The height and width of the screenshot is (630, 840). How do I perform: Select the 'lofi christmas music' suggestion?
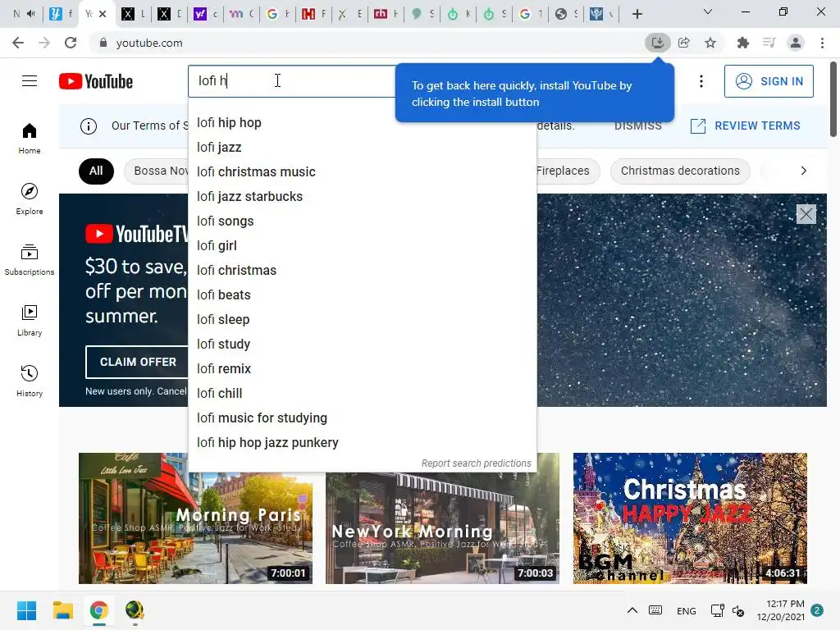[x=362, y=172]
